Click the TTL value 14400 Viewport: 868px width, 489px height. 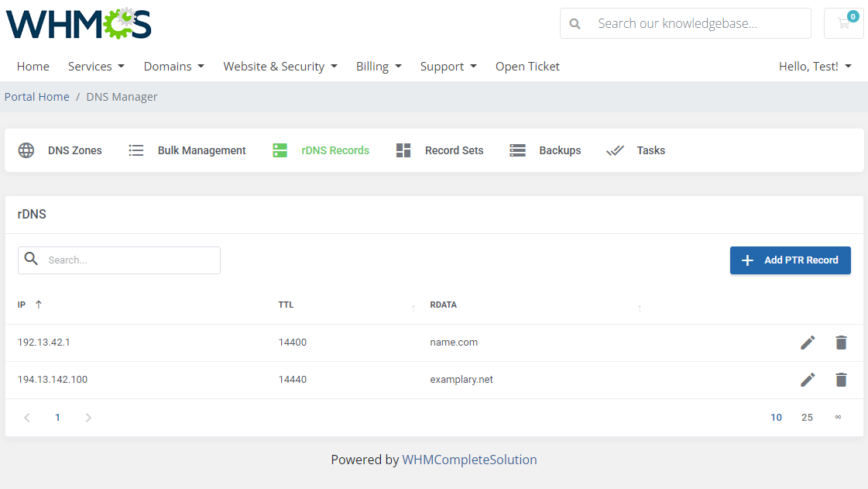point(292,343)
